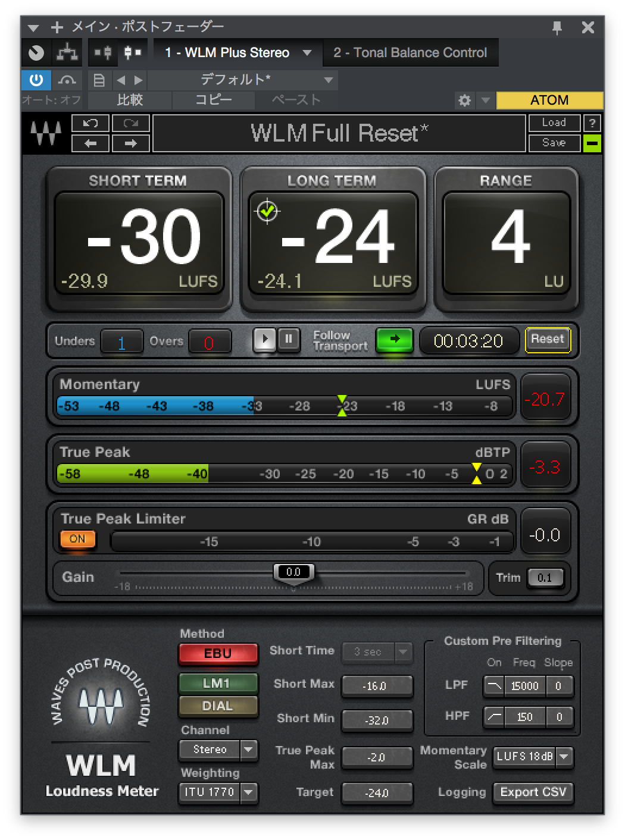
Task: Click the first sidechain icon
Action: coord(103,53)
